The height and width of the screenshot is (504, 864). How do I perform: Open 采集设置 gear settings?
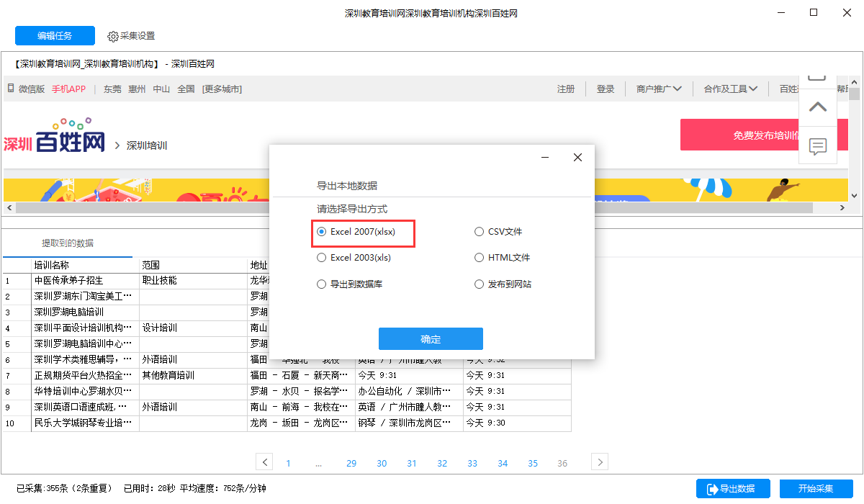pos(131,36)
